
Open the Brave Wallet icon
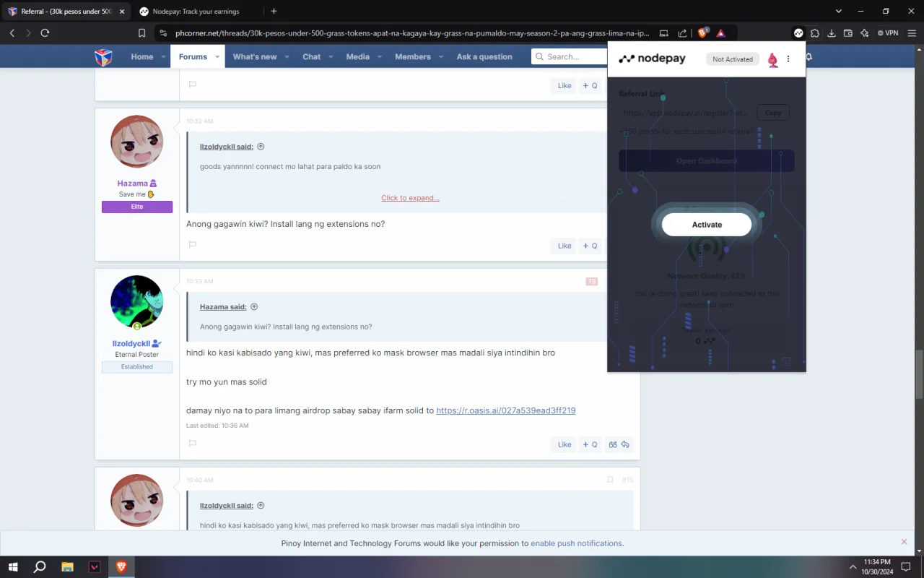tap(848, 33)
